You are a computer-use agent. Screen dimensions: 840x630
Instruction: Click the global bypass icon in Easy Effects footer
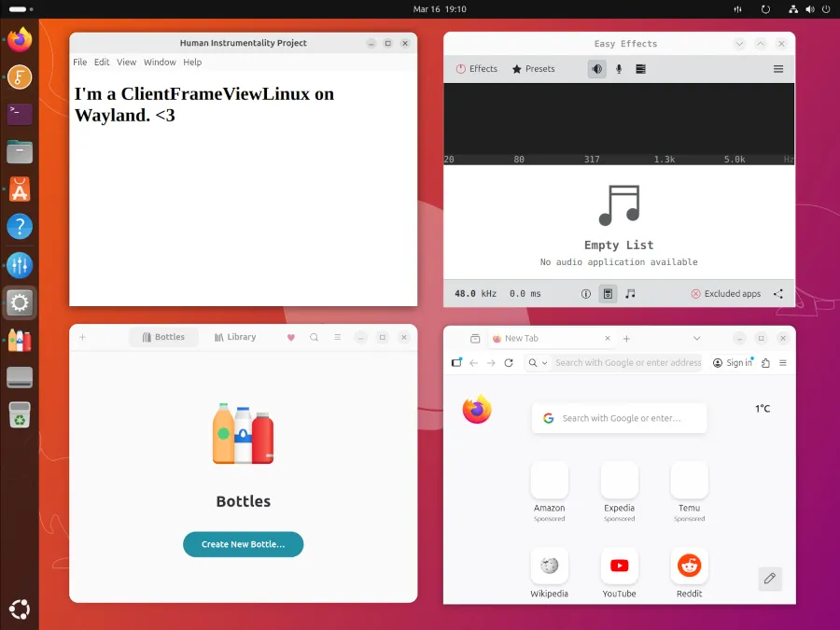point(608,293)
